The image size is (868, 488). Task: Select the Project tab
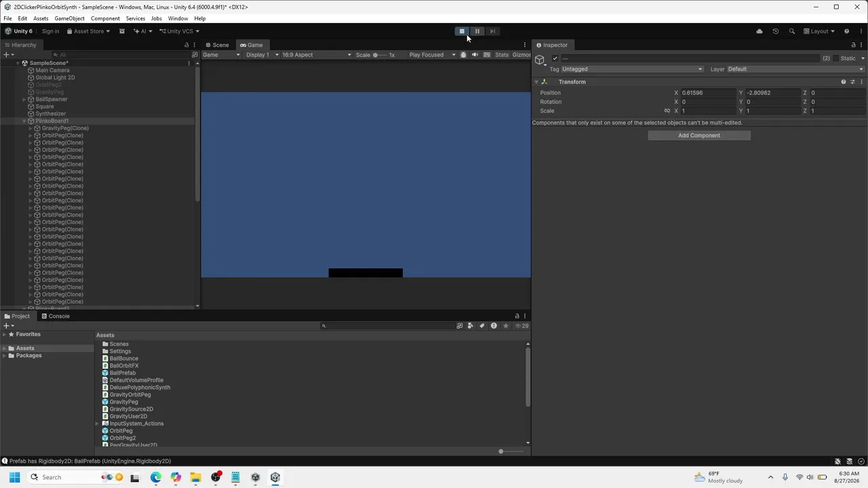coord(16,317)
